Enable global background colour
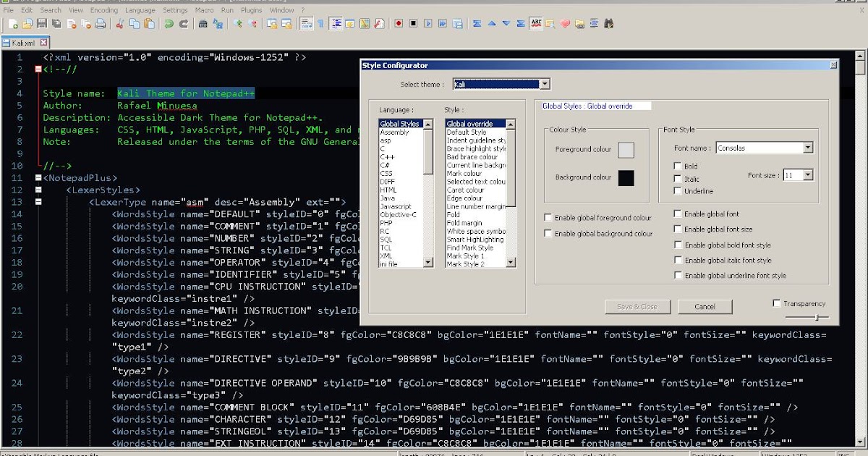The width and height of the screenshot is (868, 456). (x=548, y=233)
